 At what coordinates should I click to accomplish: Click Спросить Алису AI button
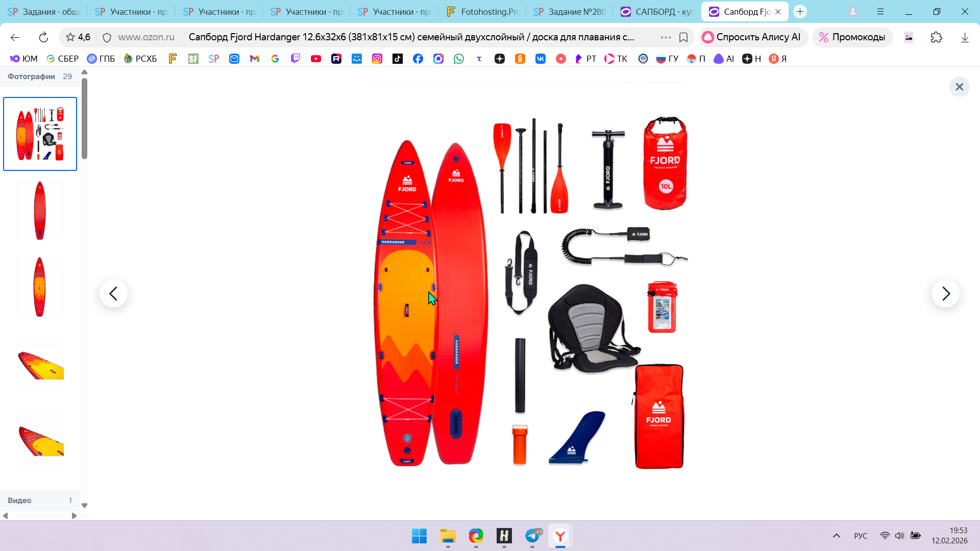pyautogui.click(x=752, y=37)
